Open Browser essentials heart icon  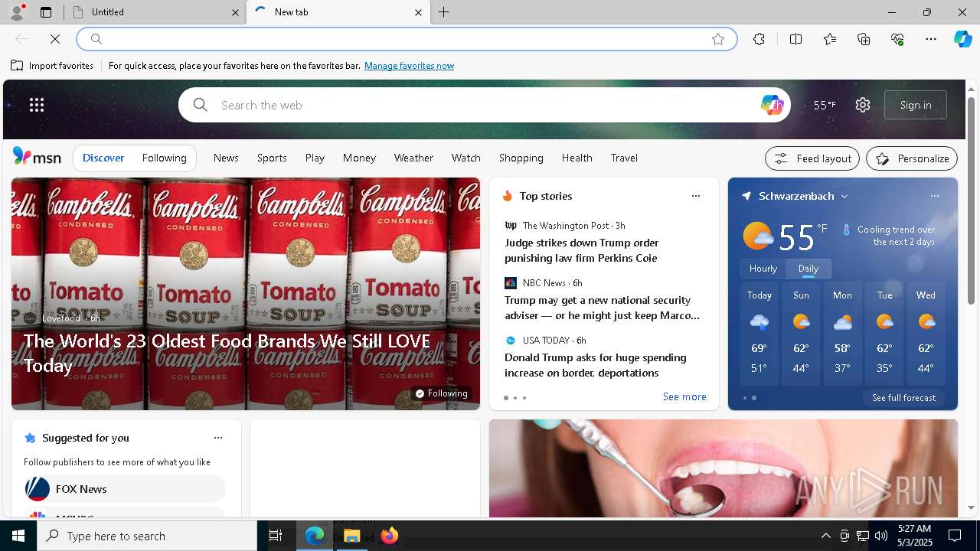897,39
